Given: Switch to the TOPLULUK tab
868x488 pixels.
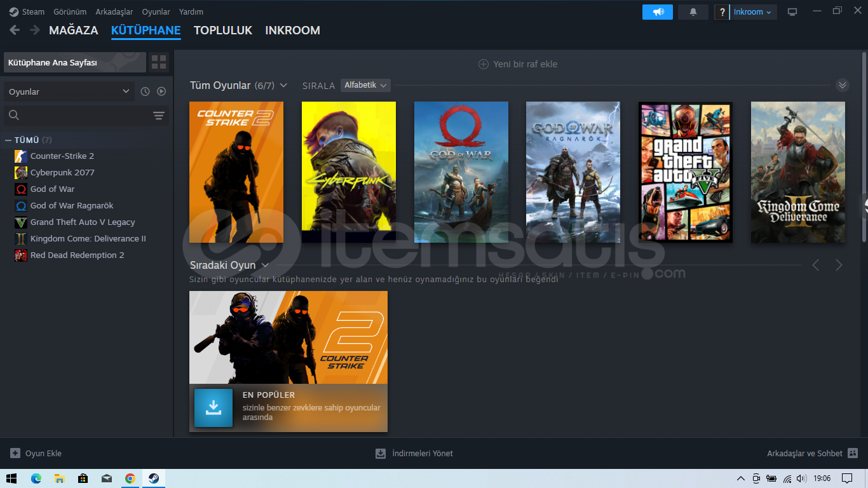Looking at the screenshot, I should point(223,30).
